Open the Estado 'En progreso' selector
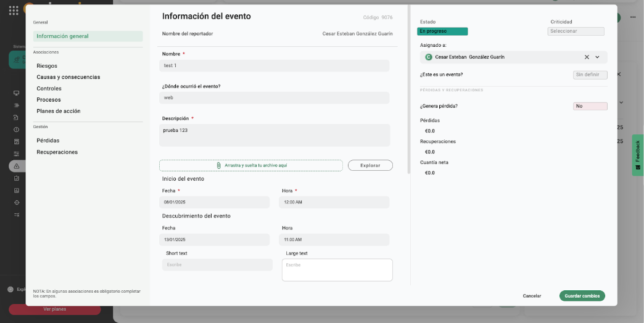 pos(442,31)
